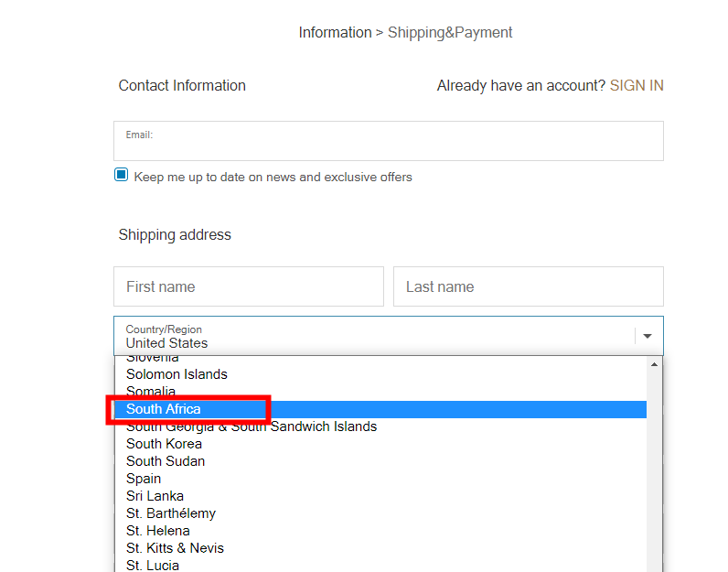Uncheck the news and exclusive offers checkbox
Image resolution: width=728 pixels, height=572 pixels.
122,175
